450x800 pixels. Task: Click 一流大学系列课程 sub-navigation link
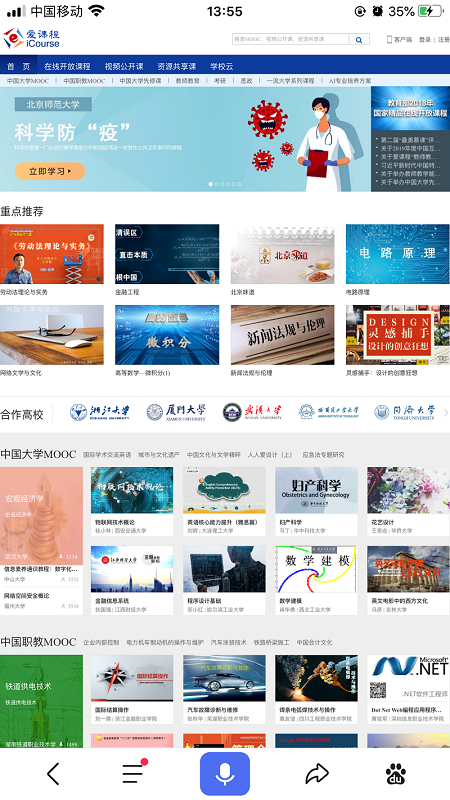point(290,81)
